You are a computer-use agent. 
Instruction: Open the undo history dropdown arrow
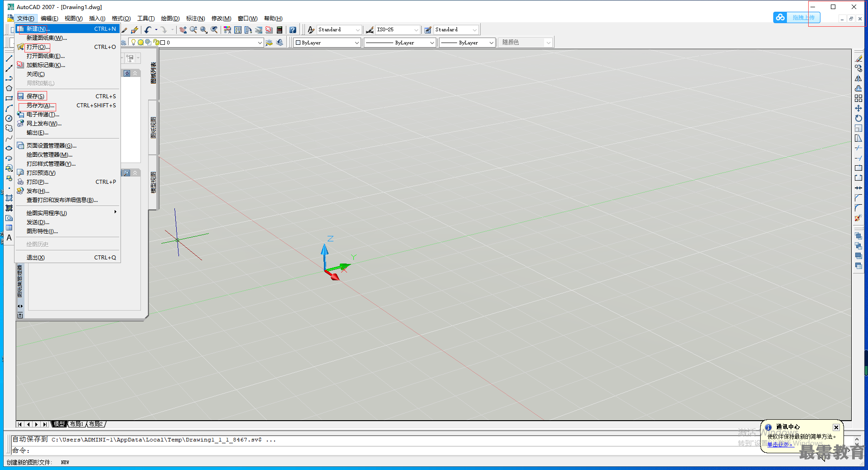coord(156,30)
